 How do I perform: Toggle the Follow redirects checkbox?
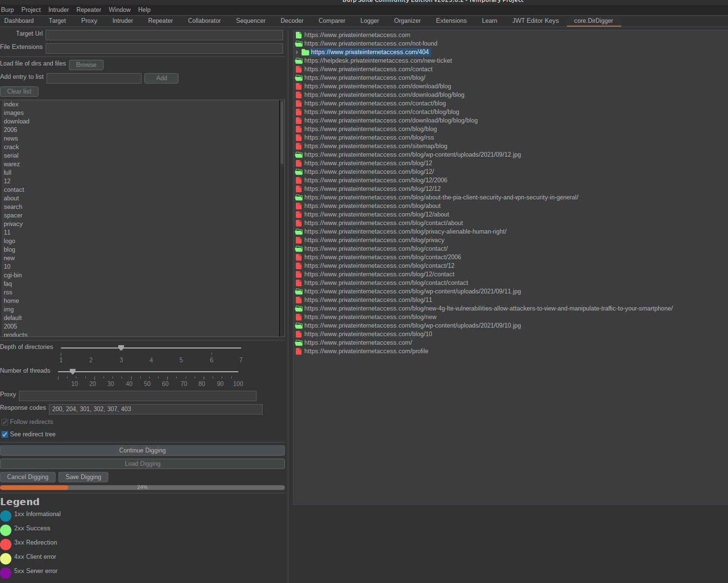[5, 422]
